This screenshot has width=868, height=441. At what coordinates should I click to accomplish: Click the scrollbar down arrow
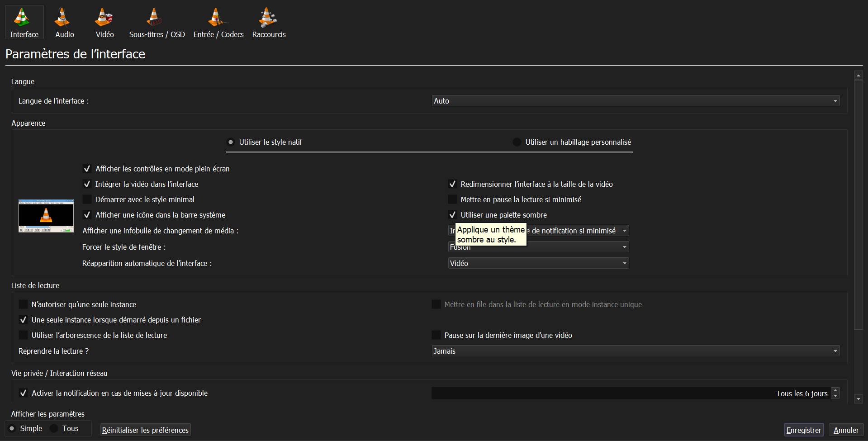point(858,399)
